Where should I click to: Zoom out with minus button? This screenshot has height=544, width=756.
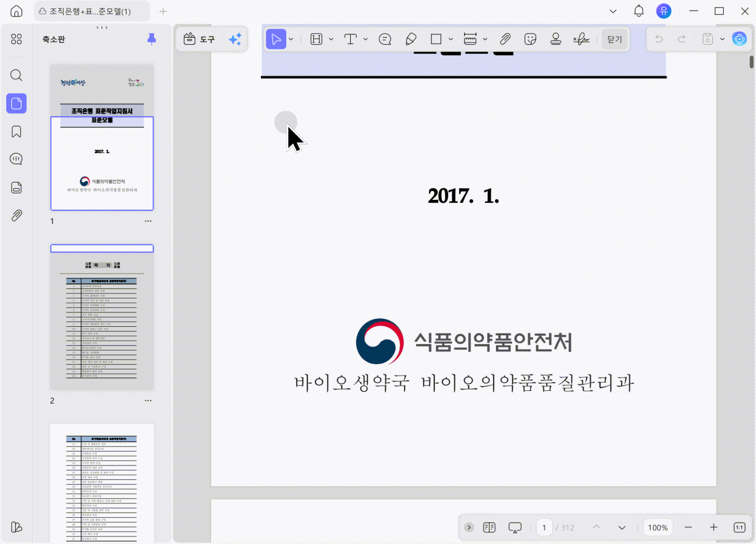pos(688,528)
